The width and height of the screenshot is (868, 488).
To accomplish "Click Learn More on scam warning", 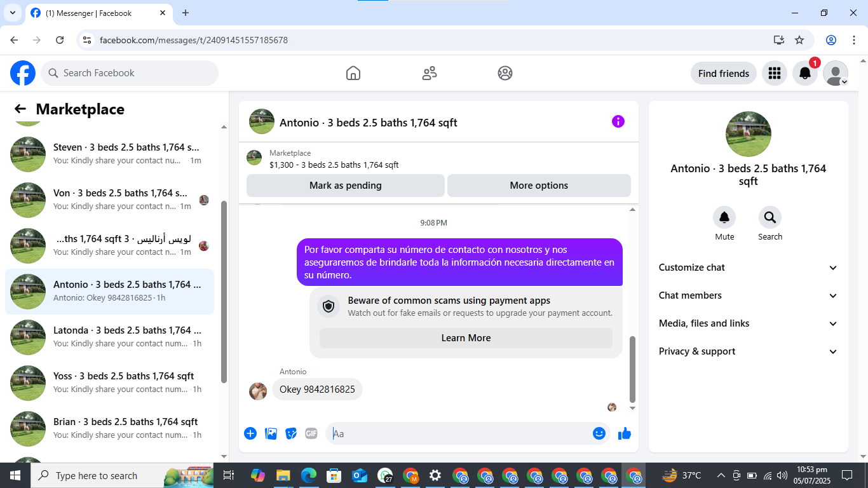I will [x=466, y=338].
